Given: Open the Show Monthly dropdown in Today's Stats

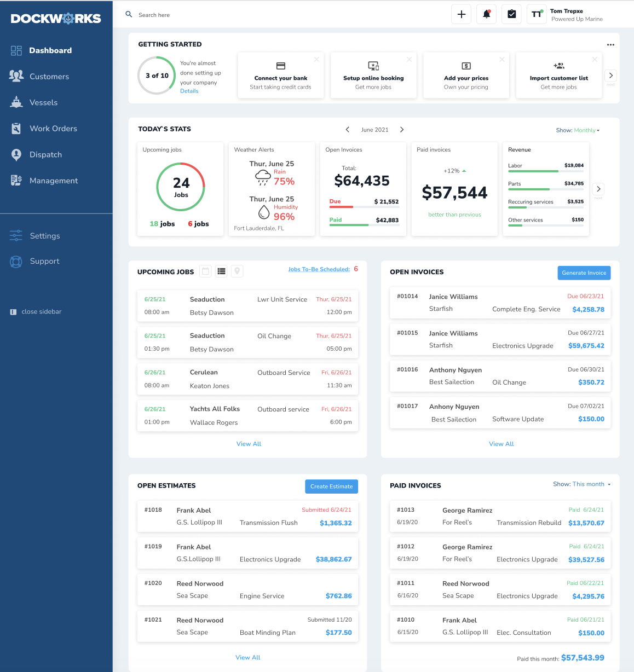Looking at the screenshot, I should tap(577, 130).
